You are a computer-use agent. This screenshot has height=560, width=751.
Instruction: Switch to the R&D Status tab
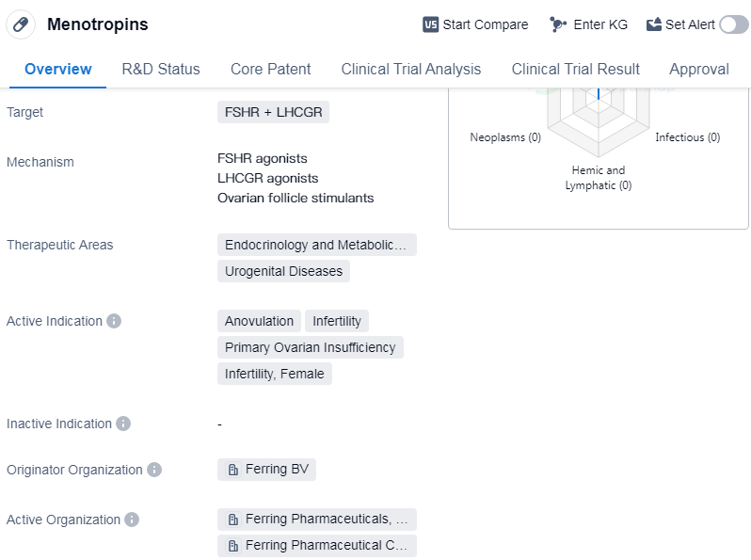tap(161, 69)
